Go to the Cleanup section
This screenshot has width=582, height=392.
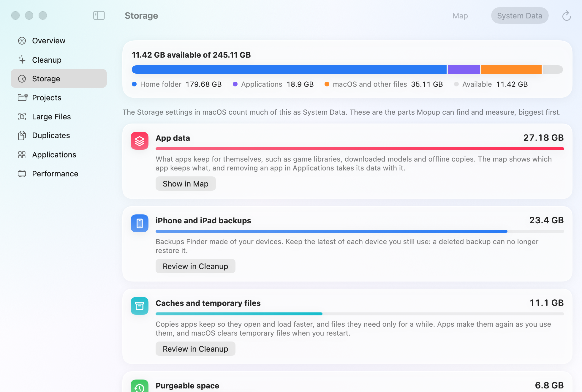pyautogui.click(x=59, y=60)
